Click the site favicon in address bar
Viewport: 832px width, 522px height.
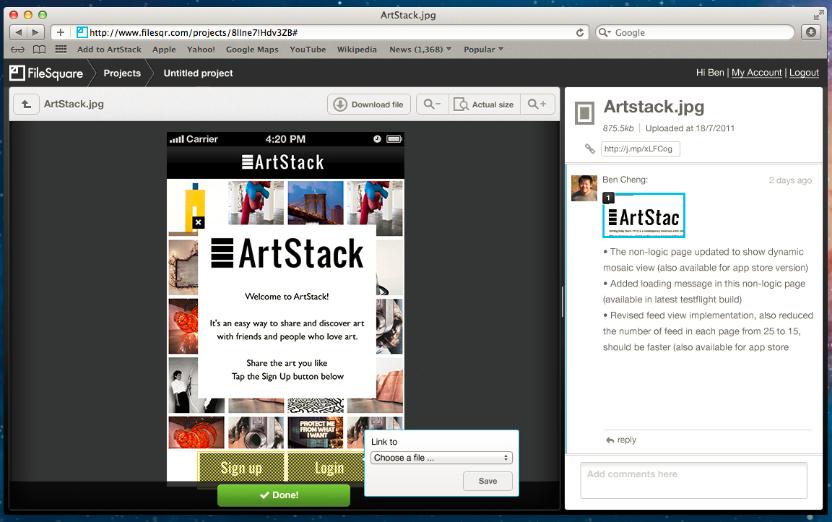click(82, 32)
